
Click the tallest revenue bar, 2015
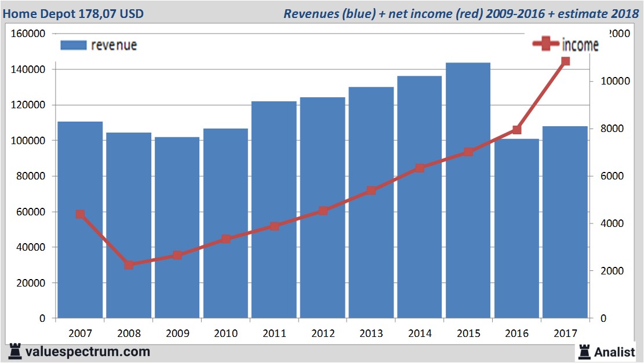click(x=468, y=190)
